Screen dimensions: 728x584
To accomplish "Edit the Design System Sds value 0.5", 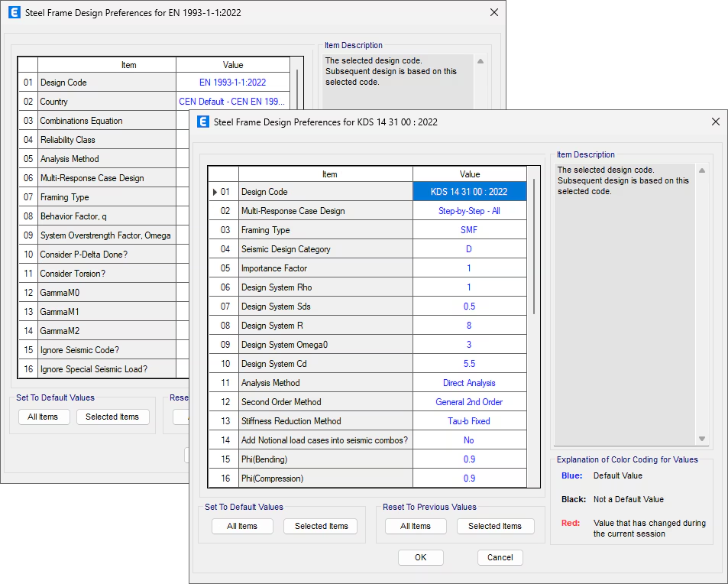I will tap(469, 307).
